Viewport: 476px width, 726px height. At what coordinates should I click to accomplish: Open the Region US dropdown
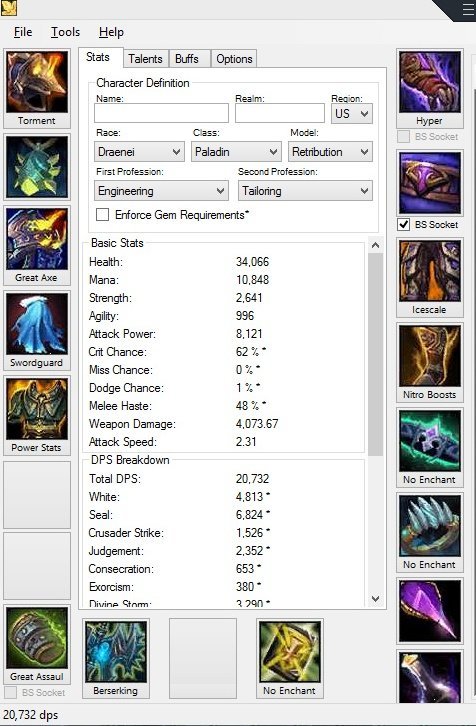click(351, 114)
